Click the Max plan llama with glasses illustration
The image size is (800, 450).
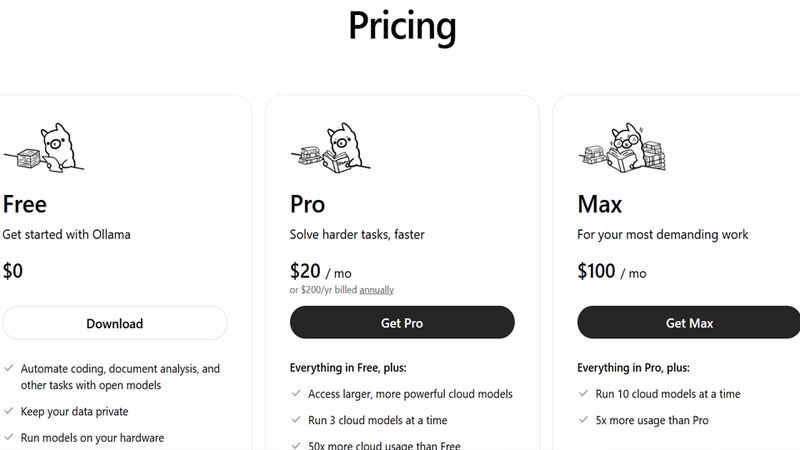click(x=622, y=147)
